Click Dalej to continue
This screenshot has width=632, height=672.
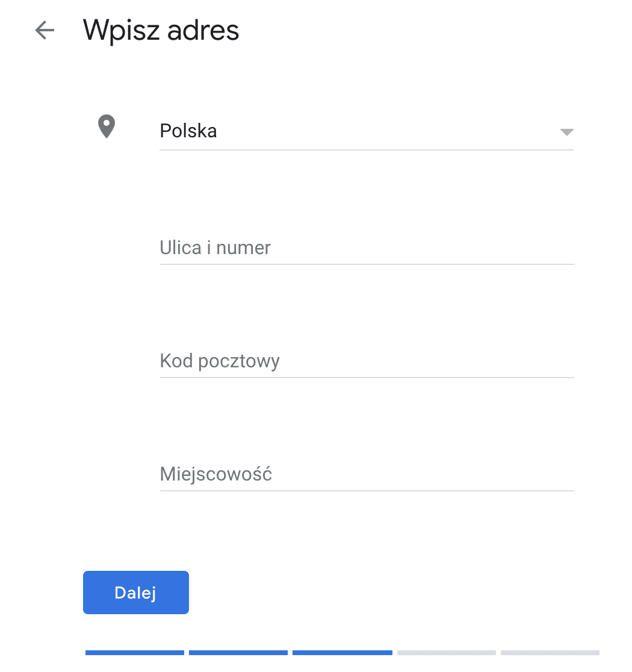click(x=135, y=592)
